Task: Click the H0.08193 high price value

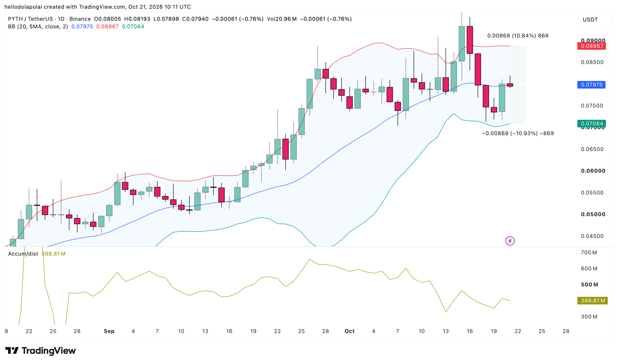Action: click(137, 19)
